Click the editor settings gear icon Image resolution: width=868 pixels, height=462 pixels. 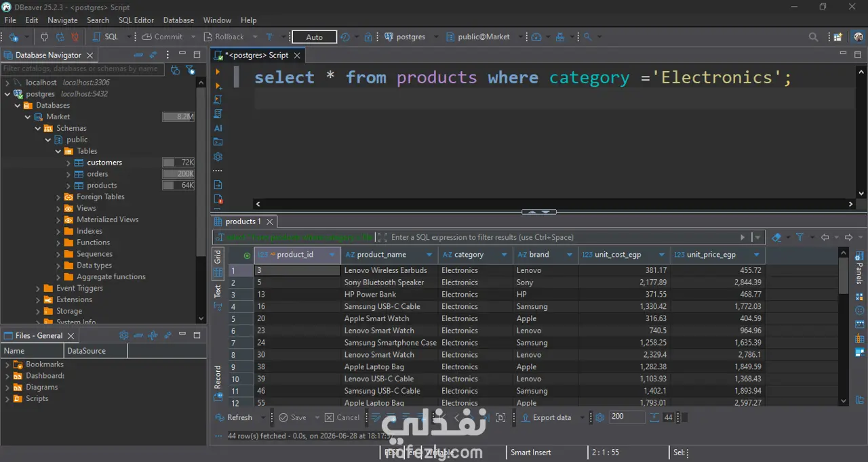tap(218, 156)
